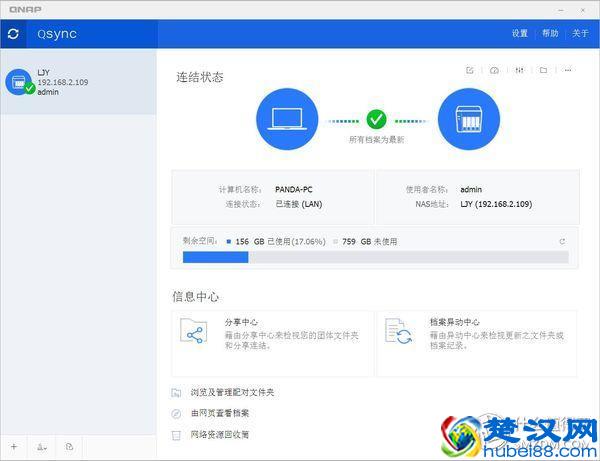Click the file update center sync icon

(398, 331)
